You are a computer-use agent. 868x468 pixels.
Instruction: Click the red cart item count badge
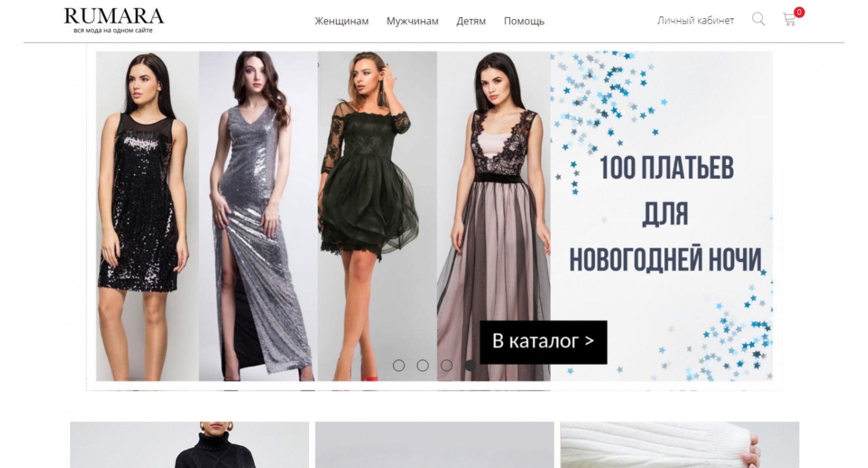[x=799, y=12]
